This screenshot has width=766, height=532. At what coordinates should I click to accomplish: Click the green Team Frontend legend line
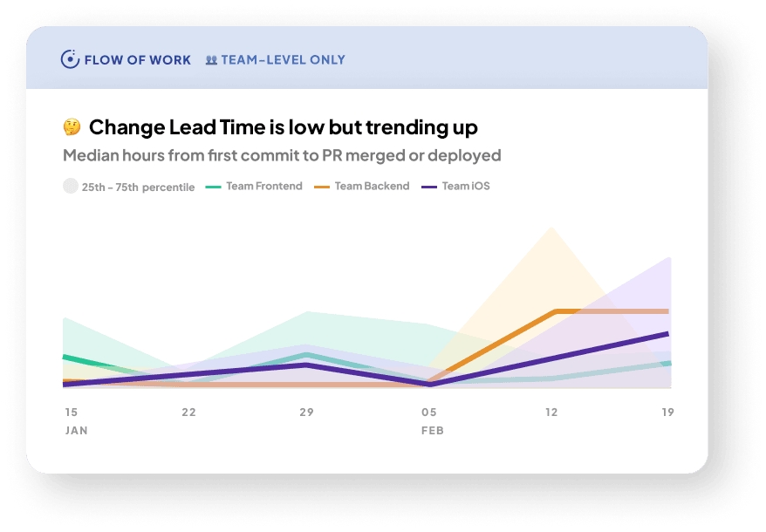pos(213,187)
